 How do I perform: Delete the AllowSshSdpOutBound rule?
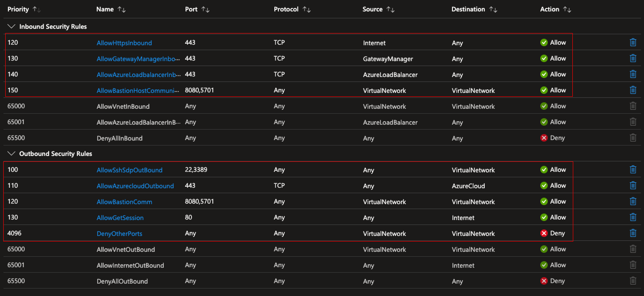click(x=633, y=170)
